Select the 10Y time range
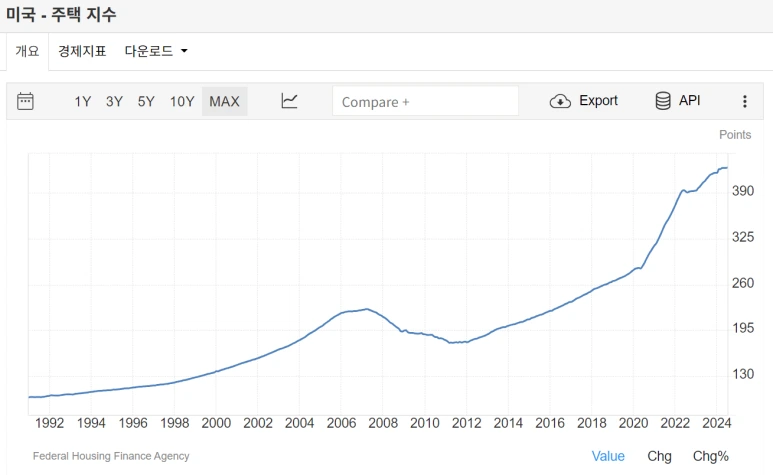Viewport: 773px width, 475px height. point(182,102)
